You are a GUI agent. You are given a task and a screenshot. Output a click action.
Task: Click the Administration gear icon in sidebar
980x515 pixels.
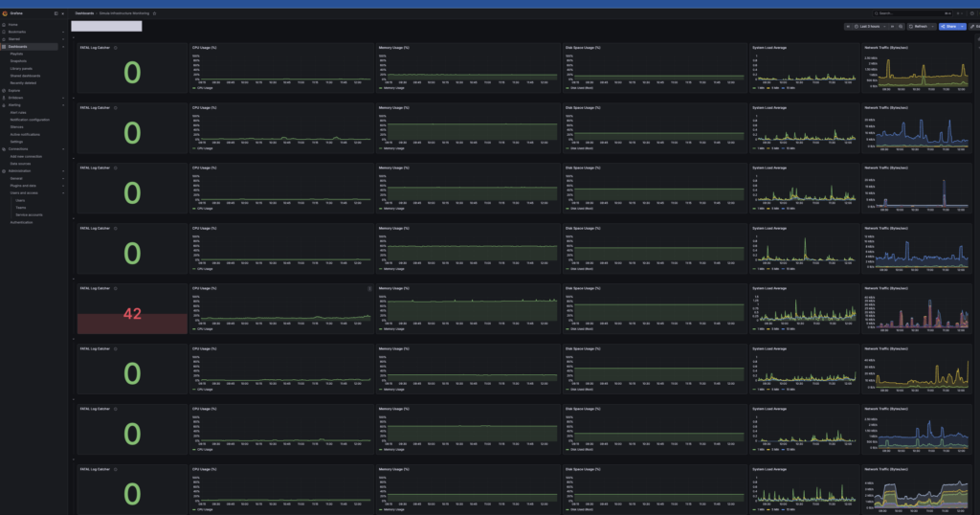coord(4,170)
